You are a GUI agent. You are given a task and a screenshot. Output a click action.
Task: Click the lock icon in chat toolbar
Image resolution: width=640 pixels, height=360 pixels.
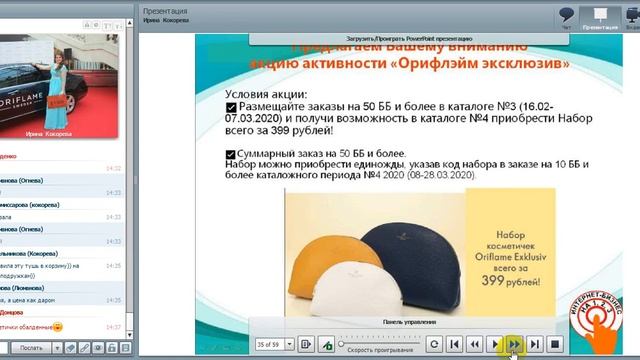click(x=112, y=348)
